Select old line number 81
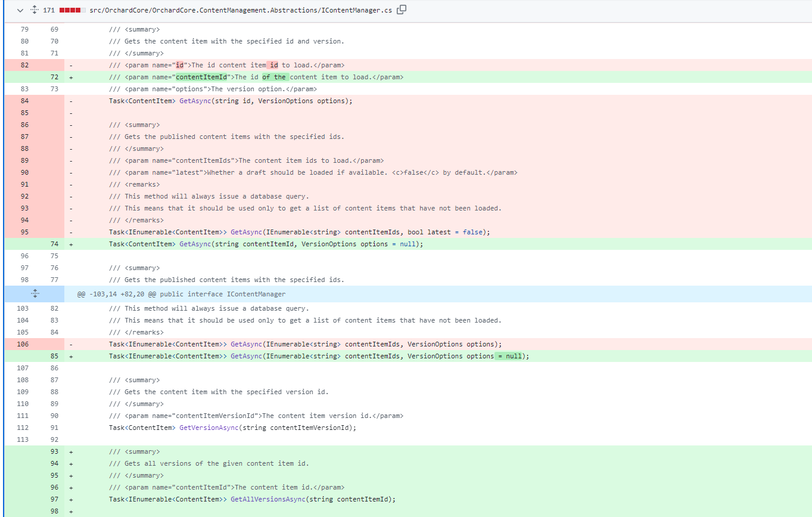Screen dimensions: 812x517 pyautogui.click(x=24, y=53)
